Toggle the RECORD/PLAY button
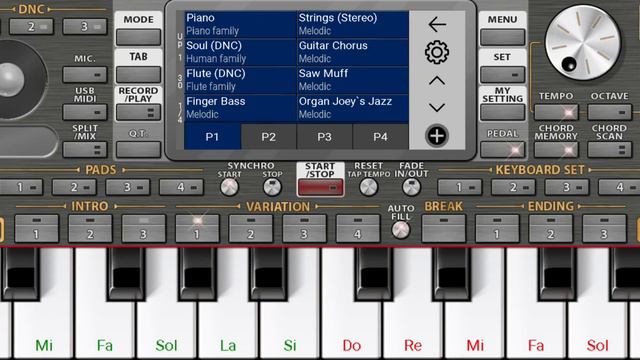Screen dimensions: 640x360 point(138,112)
